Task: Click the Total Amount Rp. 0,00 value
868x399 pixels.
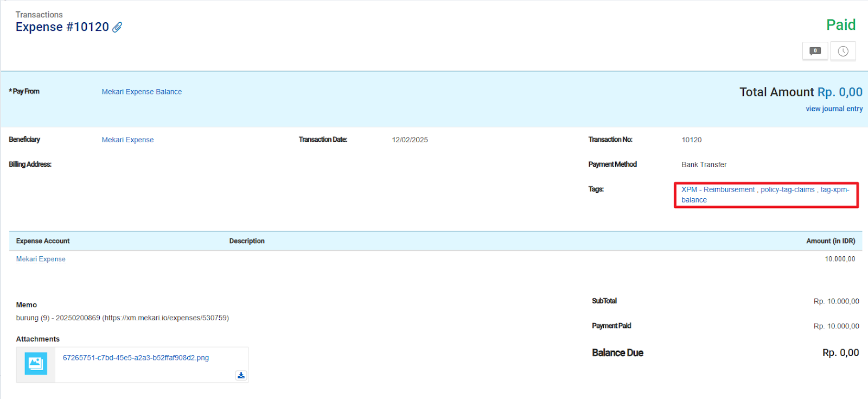Action: tap(840, 92)
